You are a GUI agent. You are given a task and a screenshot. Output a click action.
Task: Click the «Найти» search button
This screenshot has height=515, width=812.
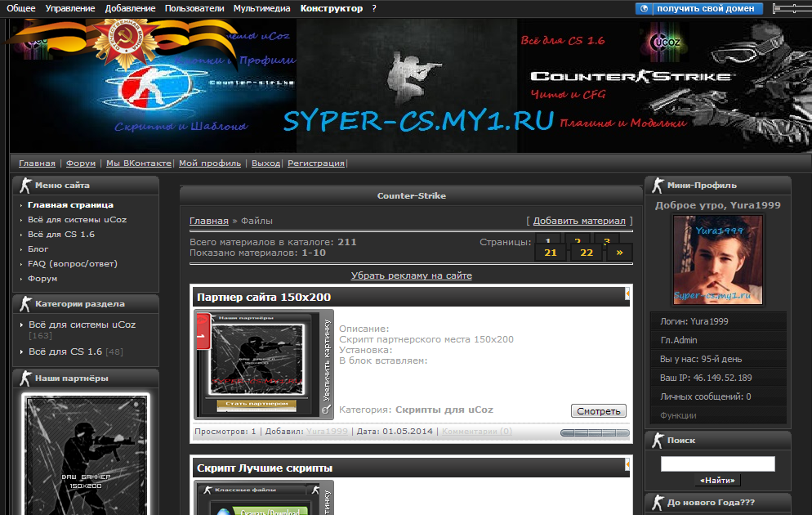(717, 481)
